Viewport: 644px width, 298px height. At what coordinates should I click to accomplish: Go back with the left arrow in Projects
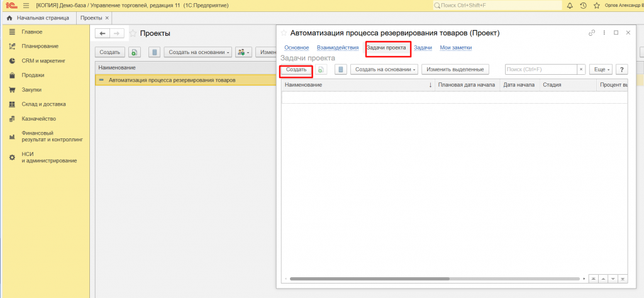pos(103,34)
